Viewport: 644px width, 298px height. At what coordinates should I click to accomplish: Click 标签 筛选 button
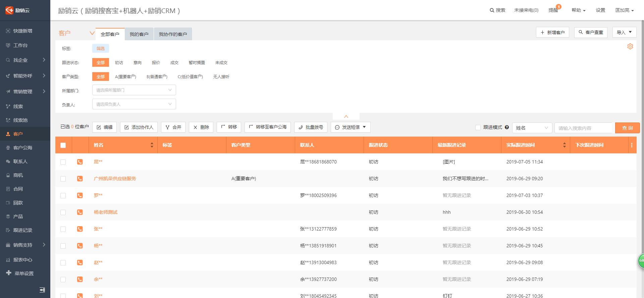[x=101, y=49]
